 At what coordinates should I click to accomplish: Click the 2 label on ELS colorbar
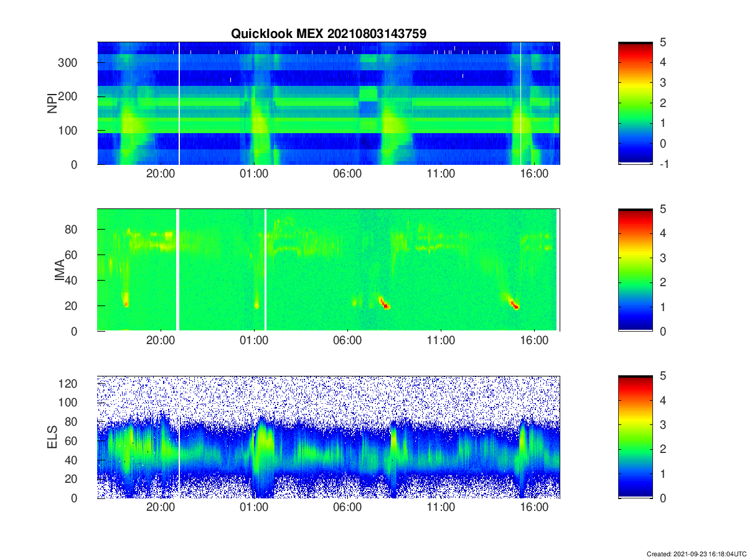664,449
